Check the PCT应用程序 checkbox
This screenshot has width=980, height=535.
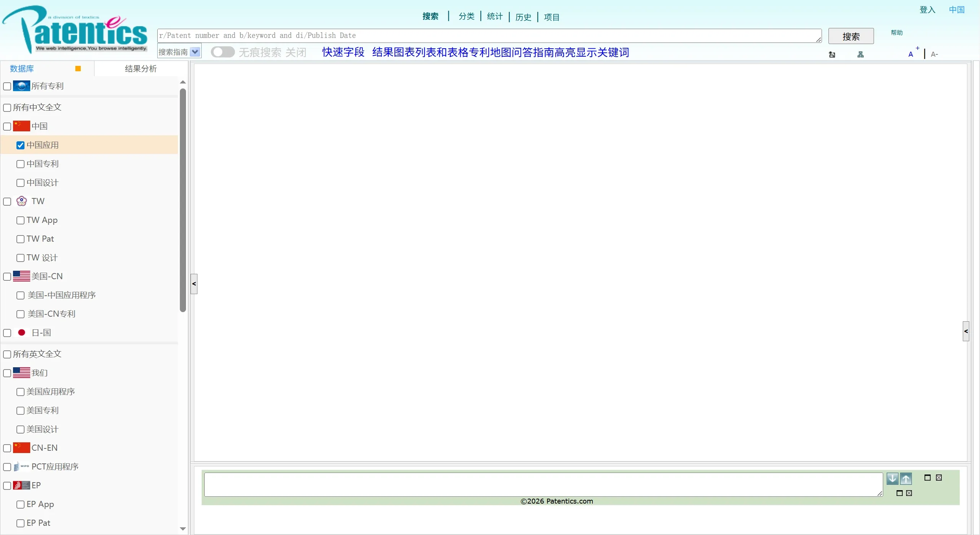7,467
